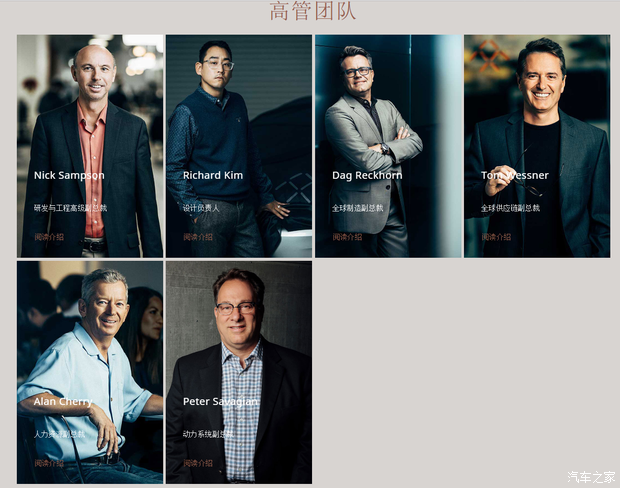This screenshot has height=488, width=620.
Task: Click the Alan Cherry name text
Action: pos(63,402)
